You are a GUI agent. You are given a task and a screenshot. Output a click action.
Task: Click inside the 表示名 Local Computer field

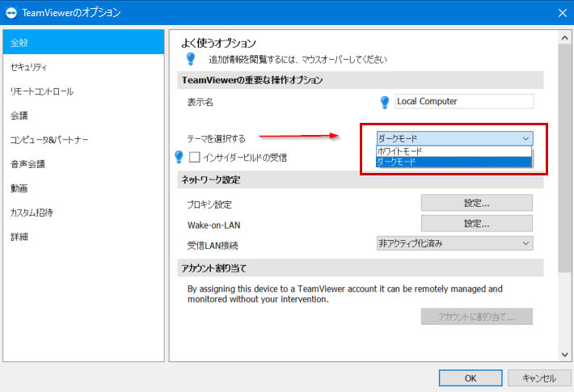(x=464, y=101)
